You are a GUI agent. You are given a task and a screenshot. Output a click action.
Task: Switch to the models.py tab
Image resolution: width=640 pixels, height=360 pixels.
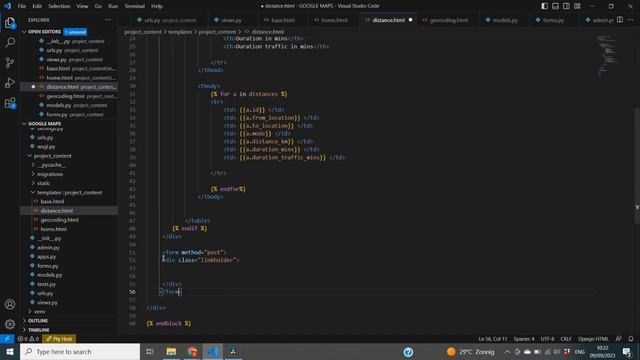(x=505, y=20)
